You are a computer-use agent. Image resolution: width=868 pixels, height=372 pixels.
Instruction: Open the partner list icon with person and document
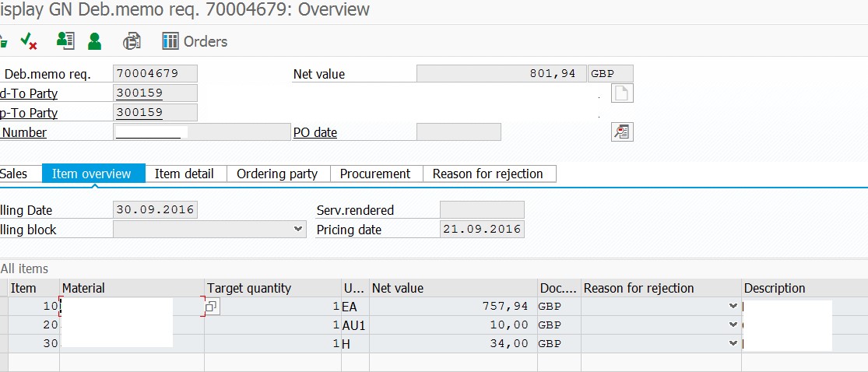65,41
